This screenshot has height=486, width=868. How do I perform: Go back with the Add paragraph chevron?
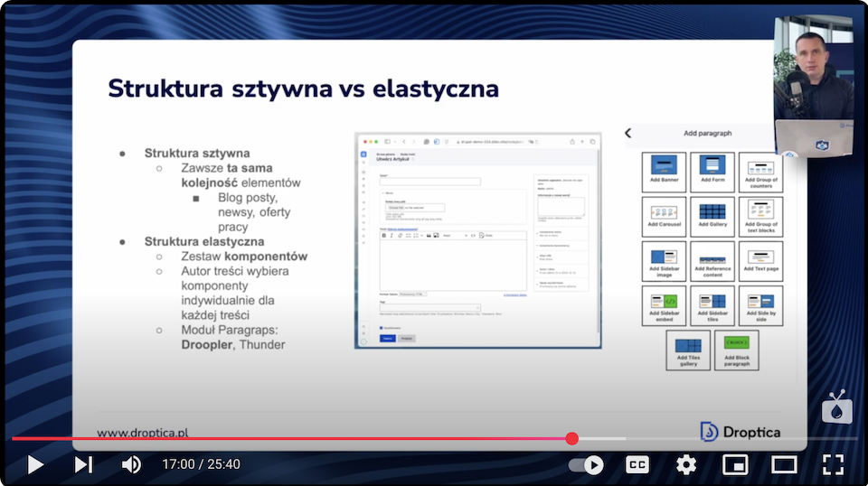[x=627, y=134]
